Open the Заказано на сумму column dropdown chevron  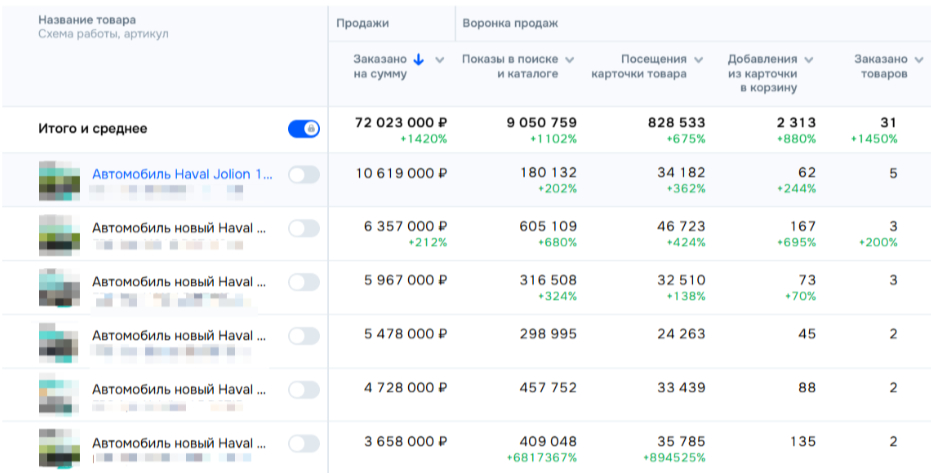[440, 60]
